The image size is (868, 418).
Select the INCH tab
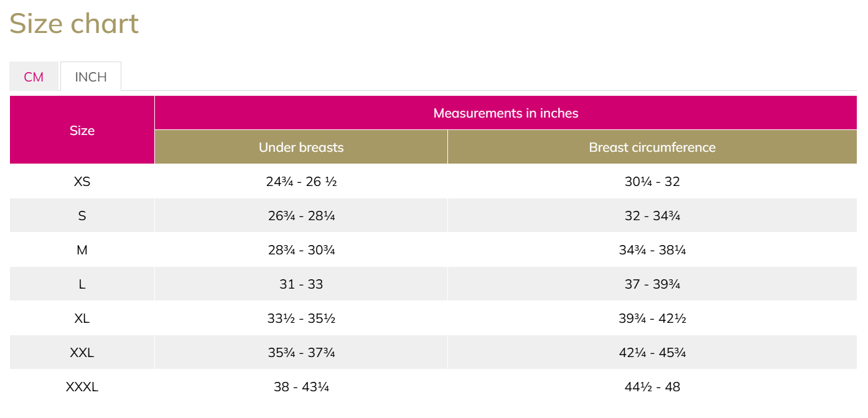point(91,77)
